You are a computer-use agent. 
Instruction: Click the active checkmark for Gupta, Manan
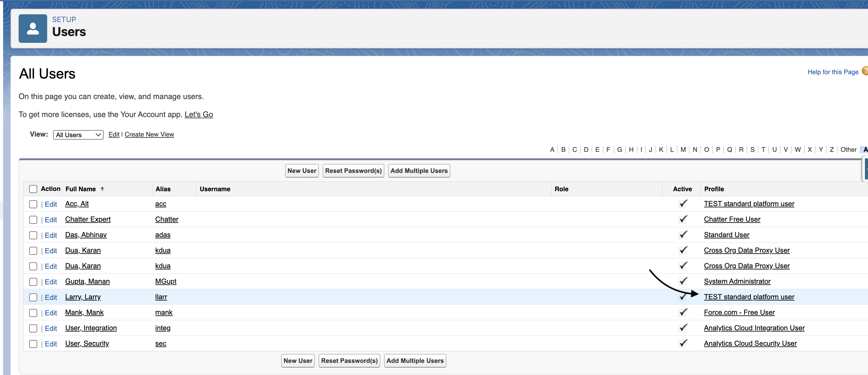tap(683, 281)
